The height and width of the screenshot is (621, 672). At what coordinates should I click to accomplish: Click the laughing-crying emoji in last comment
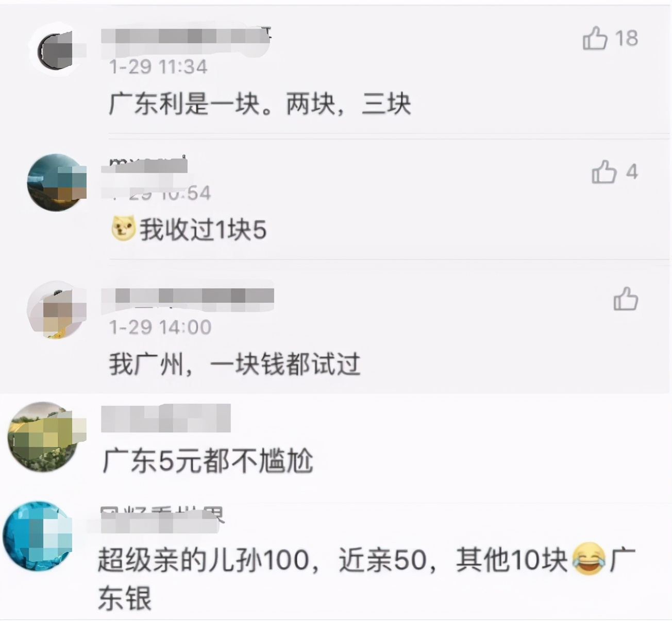[x=588, y=559]
